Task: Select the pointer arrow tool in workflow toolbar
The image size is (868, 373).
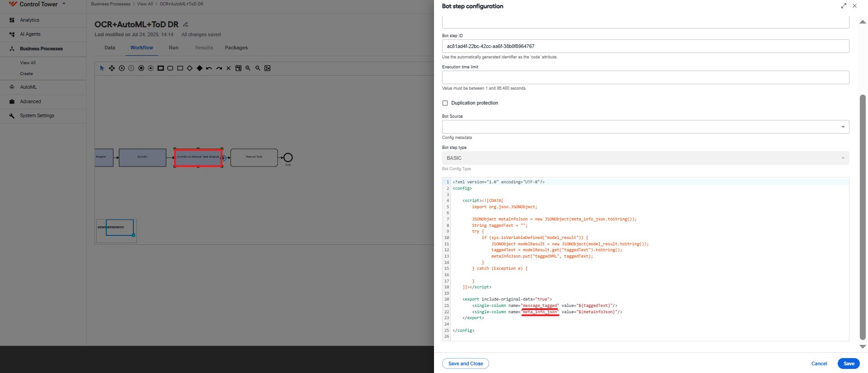Action: tap(102, 68)
